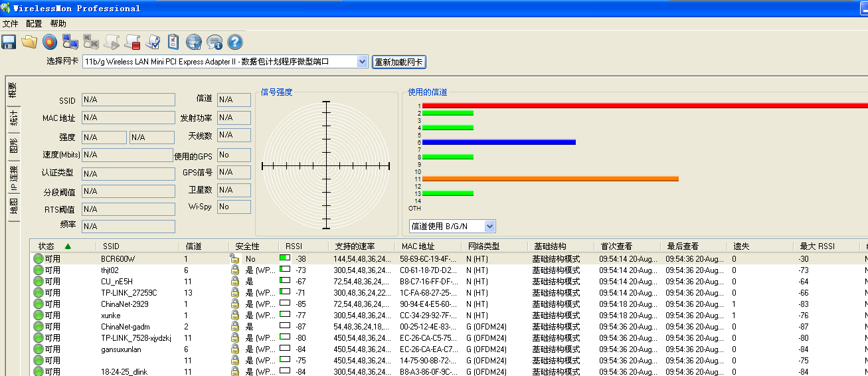The image size is (868, 376).
Task: Sort list by MAC地址 column header
Action: click(x=428, y=246)
